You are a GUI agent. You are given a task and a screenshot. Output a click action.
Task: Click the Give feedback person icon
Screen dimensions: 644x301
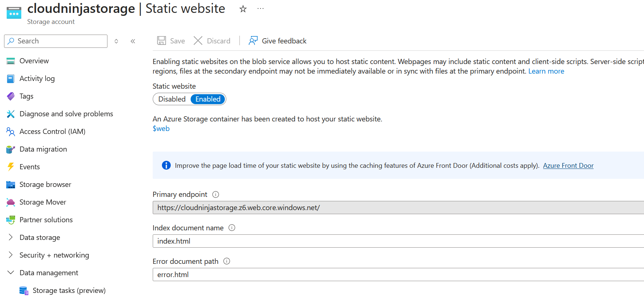tap(253, 40)
